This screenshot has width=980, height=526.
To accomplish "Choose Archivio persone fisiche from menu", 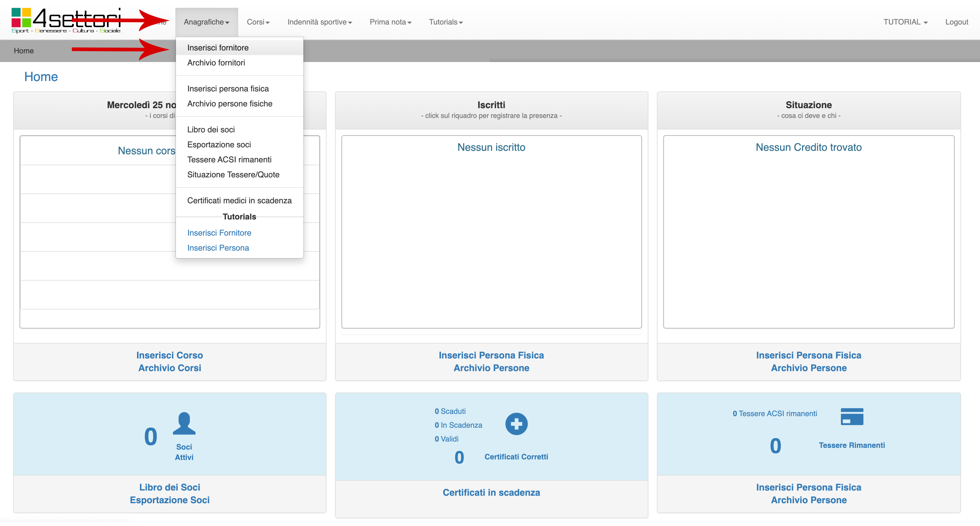I will pos(230,104).
